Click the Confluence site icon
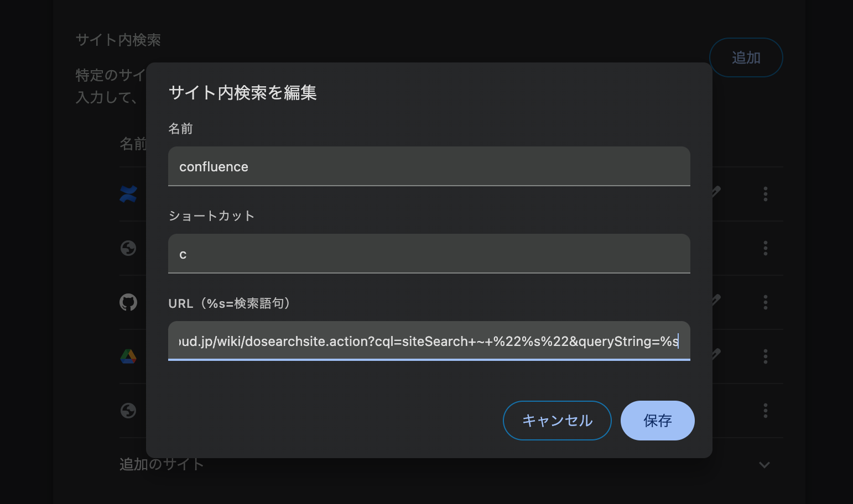Screen dimensions: 853x504 coord(128,195)
